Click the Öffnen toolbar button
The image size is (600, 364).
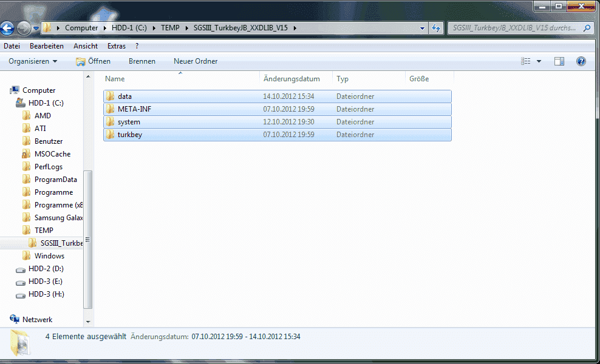[x=94, y=61]
